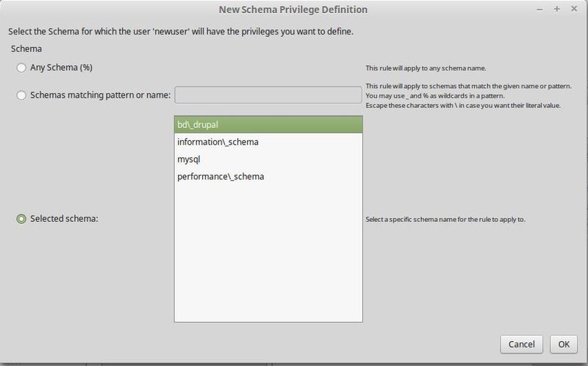This screenshot has height=366, width=588.
Task: Choose Schemas matching pattern or name option
Action: [x=21, y=96]
